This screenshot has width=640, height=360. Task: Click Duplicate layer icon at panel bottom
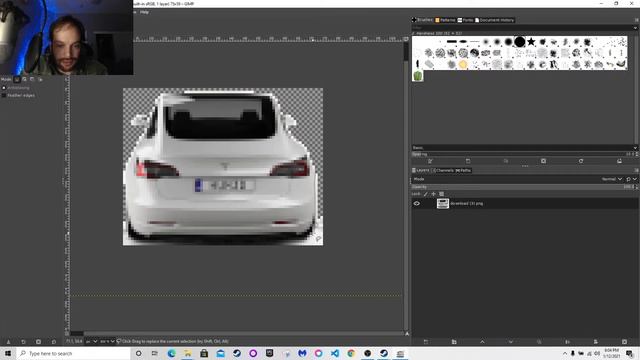click(x=539, y=342)
